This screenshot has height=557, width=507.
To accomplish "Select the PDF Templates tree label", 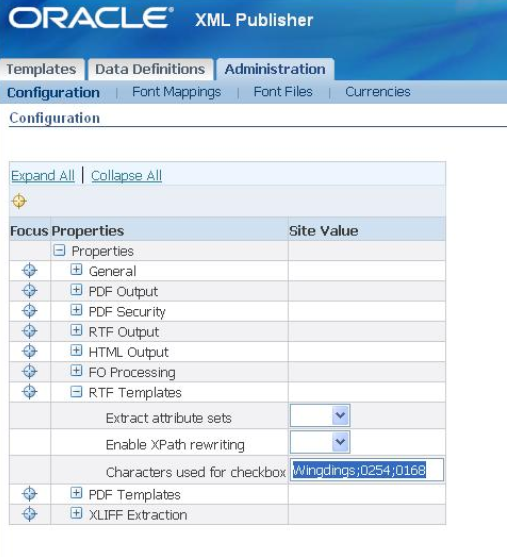I will (x=135, y=495).
